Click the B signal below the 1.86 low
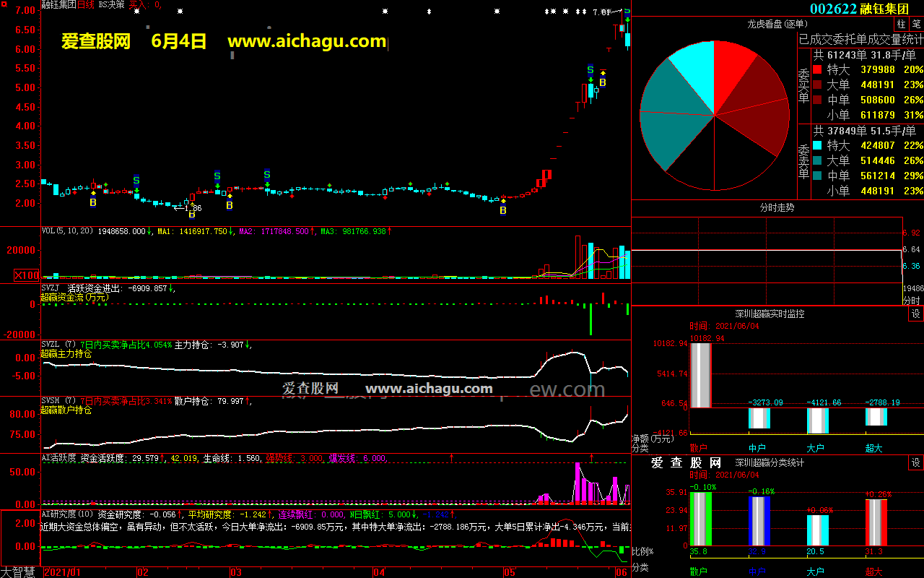This screenshot has width=924, height=578. (x=192, y=215)
